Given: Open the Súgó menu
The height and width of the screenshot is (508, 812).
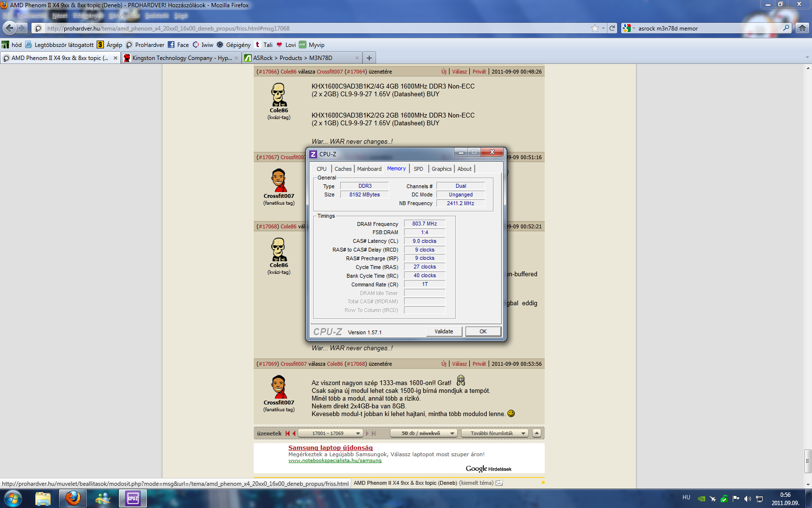Looking at the screenshot, I should point(181,16).
